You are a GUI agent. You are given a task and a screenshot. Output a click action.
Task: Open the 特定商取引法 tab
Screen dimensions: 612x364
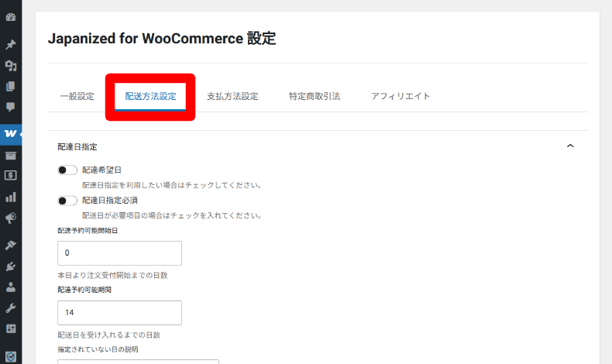315,96
